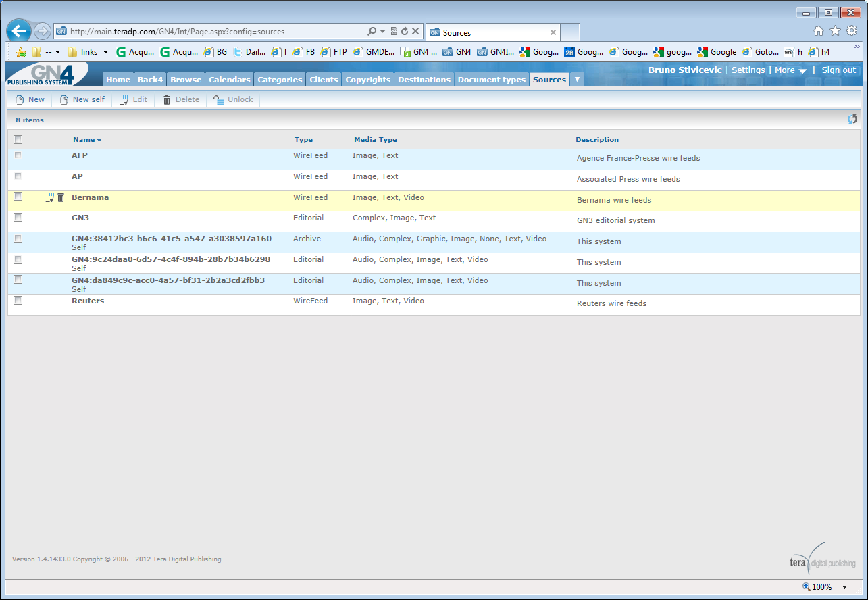The image size is (868, 600).
Task: Switch to the Browse tab
Action: 186,80
